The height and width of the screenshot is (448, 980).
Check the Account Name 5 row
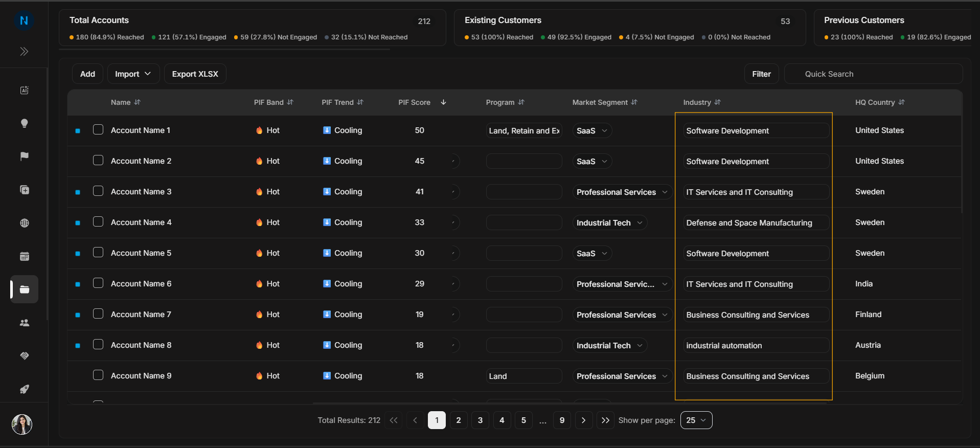[x=98, y=253]
